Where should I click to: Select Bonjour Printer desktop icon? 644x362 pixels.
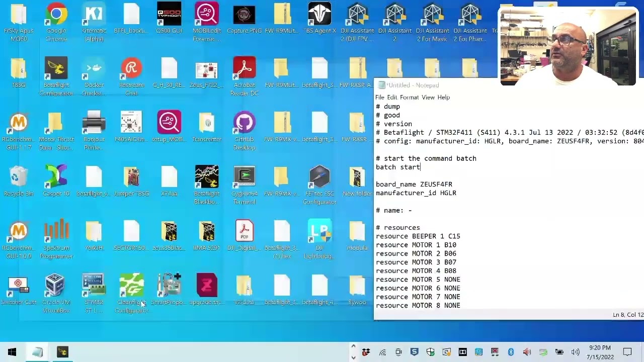94,130
